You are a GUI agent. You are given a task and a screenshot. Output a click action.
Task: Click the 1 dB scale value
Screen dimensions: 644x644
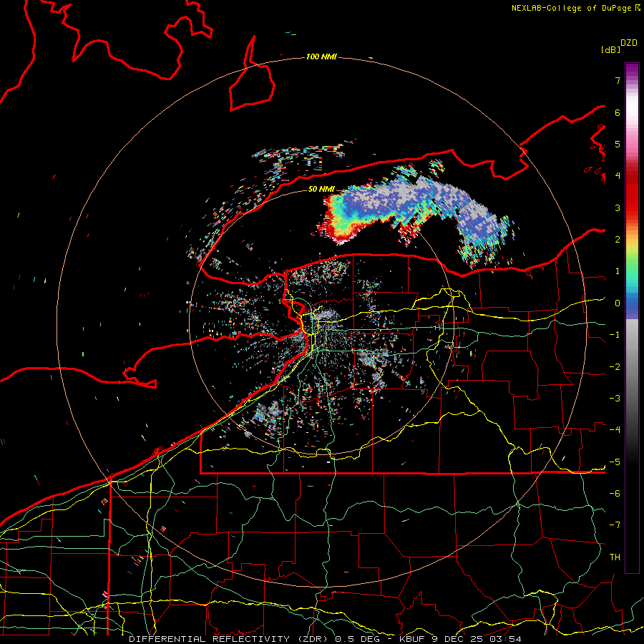[x=618, y=271]
